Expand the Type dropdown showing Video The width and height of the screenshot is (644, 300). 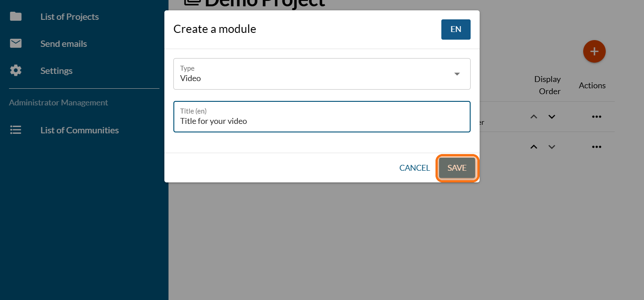pyautogui.click(x=322, y=74)
